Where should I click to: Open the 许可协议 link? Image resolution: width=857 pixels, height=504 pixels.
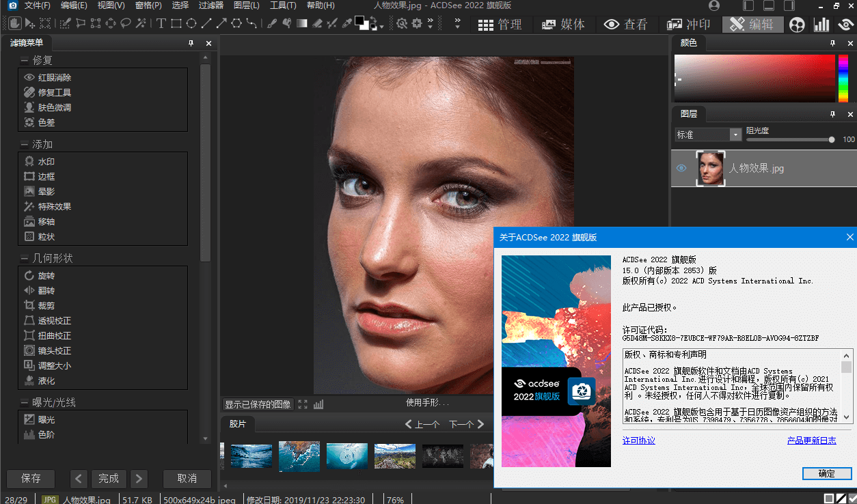[638, 440]
